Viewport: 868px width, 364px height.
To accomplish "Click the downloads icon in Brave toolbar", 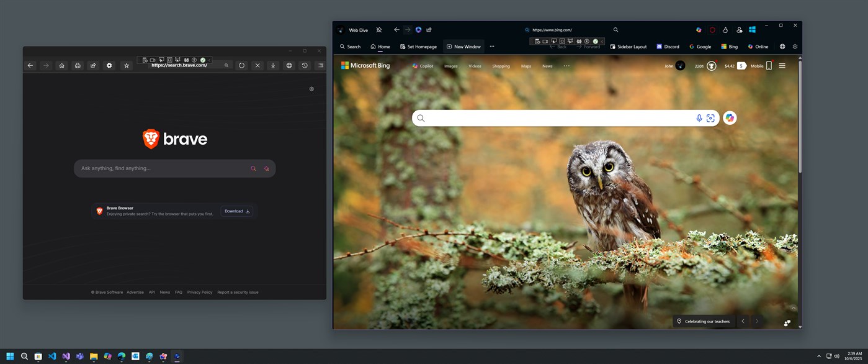I will [273, 65].
